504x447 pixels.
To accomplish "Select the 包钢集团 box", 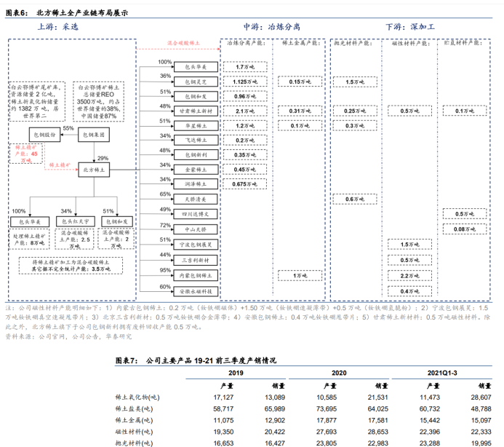I will click(x=94, y=135).
